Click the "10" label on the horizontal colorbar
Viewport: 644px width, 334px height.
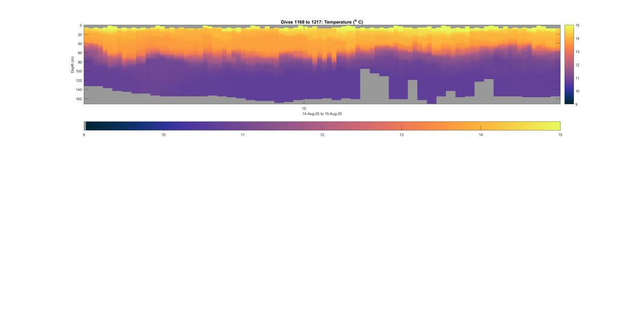click(163, 135)
